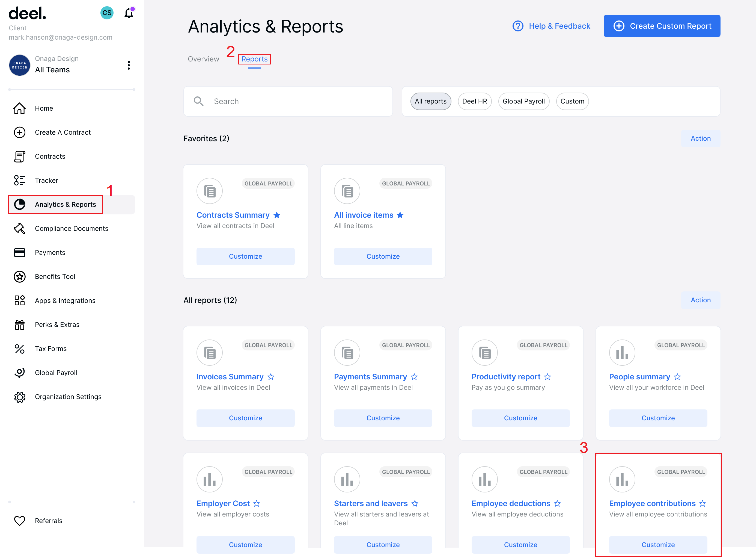The image size is (756, 558).
Task: Open Benefits Tool star icon
Action: click(20, 277)
